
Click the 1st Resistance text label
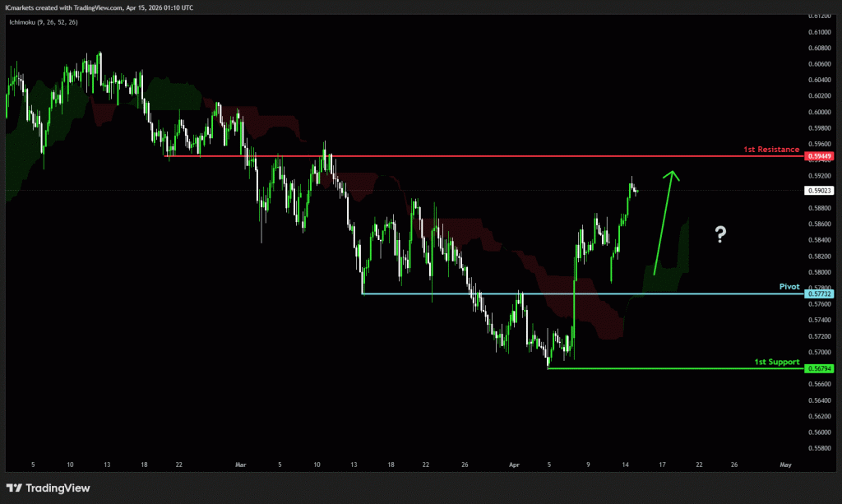[x=770, y=150]
